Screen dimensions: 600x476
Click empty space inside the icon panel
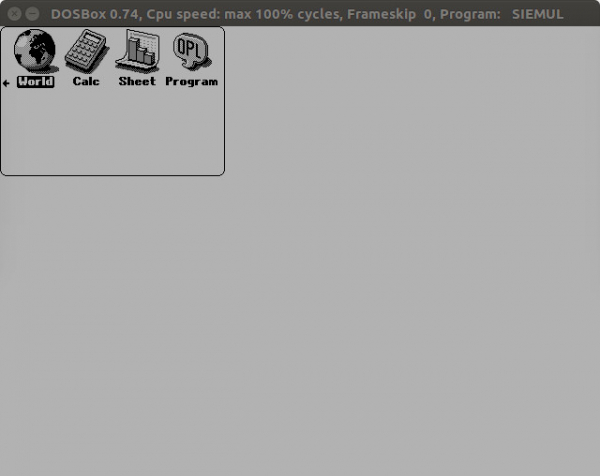tap(112, 132)
